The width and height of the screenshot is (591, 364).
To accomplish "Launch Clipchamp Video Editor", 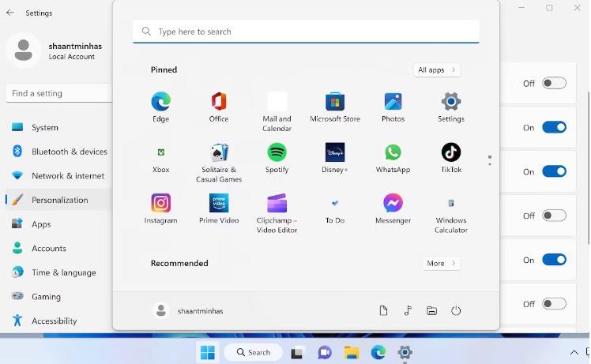I will coord(277,213).
